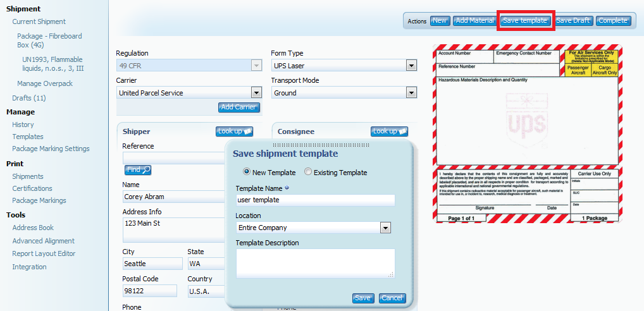Screen dimensions: 644x311
Task: Expand the Transport Mode dropdown
Action: (411, 93)
